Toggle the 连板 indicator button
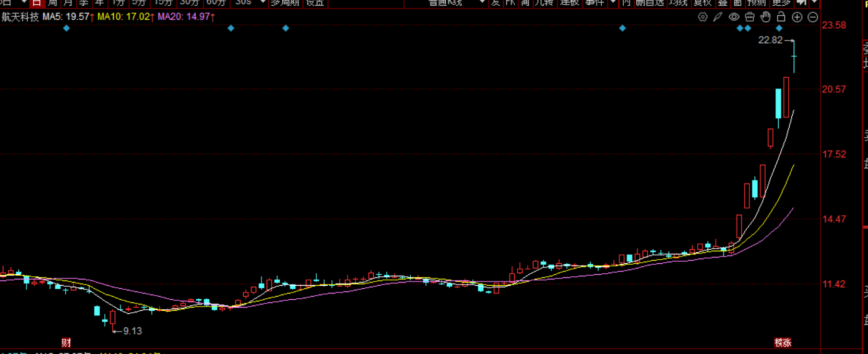The height and width of the screenshot is (354, 868). tap(569, 3)
